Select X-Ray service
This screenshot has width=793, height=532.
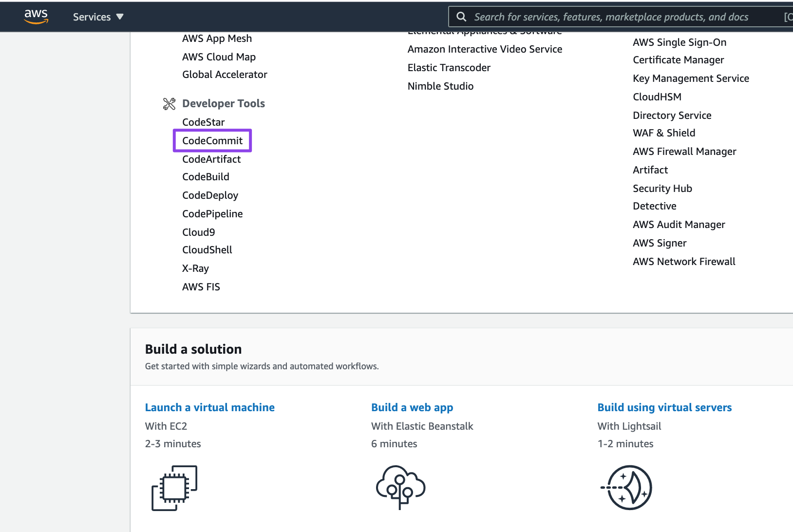click(x=195, y=268)
